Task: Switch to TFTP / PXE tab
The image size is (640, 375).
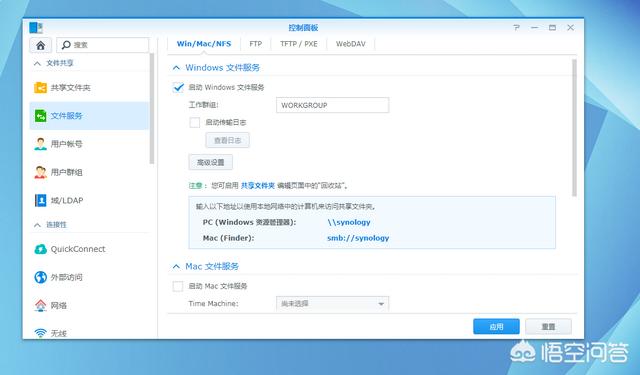Action: click(299, 44)
